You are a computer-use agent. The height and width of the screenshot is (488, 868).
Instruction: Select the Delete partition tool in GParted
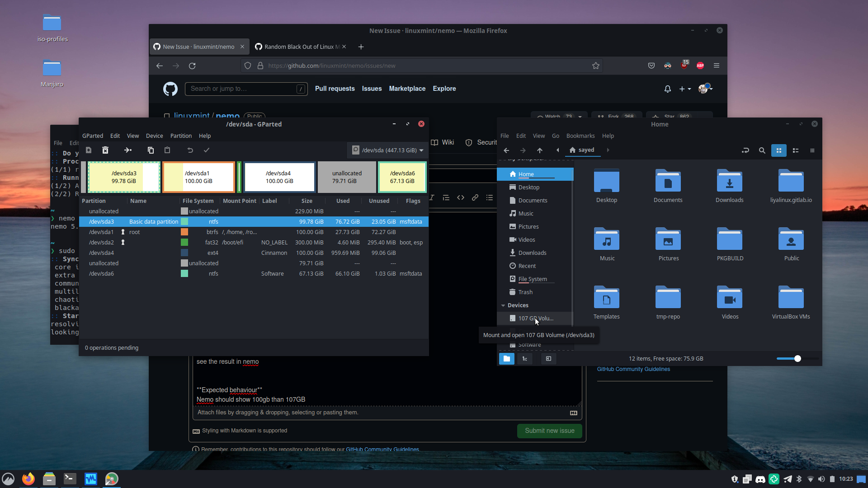tap(105, 150)
